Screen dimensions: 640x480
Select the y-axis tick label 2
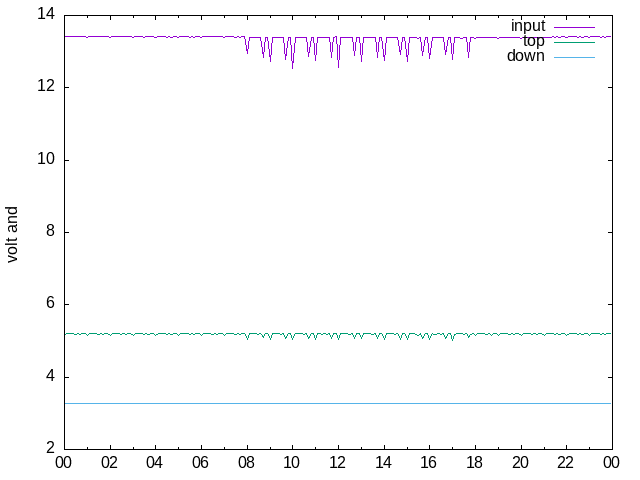pos(49,449)
